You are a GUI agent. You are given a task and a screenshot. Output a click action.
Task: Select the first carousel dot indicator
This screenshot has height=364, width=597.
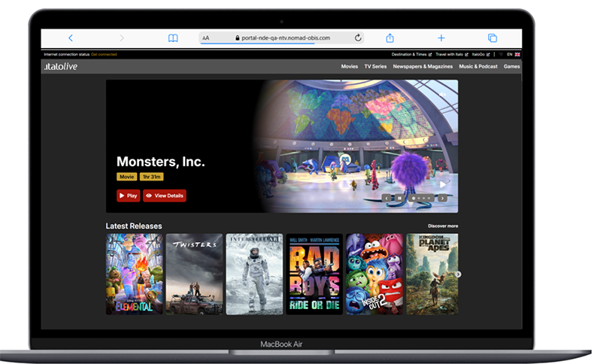click(414, 199)
